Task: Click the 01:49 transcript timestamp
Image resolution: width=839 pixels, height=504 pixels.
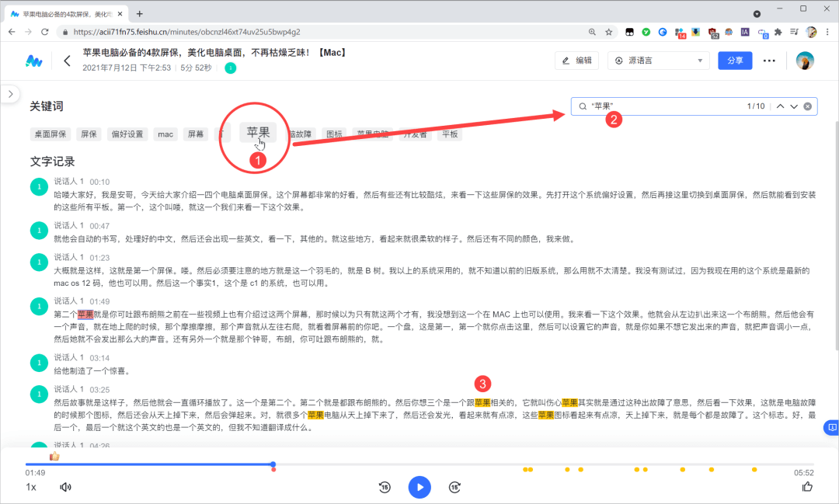Action: 99,301
